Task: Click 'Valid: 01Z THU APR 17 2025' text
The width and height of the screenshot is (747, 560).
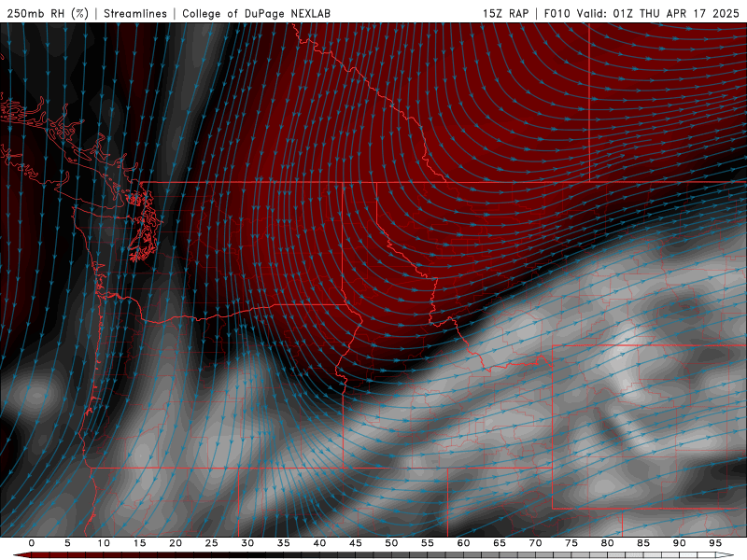Action: (658, 13)
